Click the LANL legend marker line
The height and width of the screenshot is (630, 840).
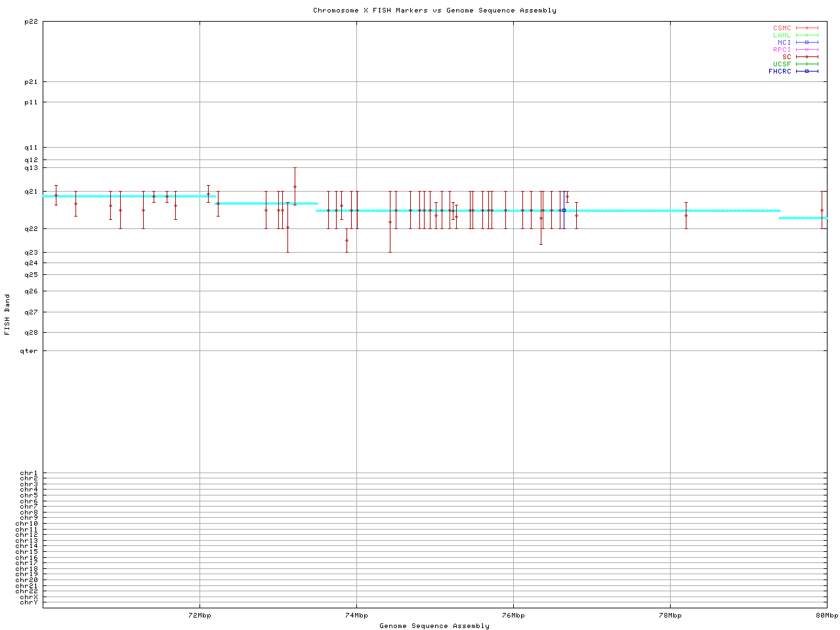click(x=807, y=35)
